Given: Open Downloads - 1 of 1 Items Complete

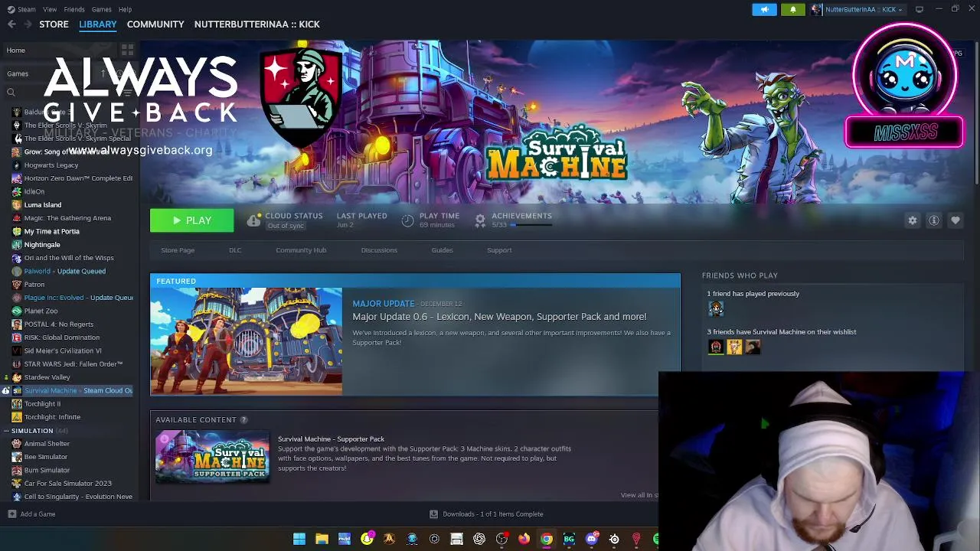Looking at the screenshot, I should 486,514.
